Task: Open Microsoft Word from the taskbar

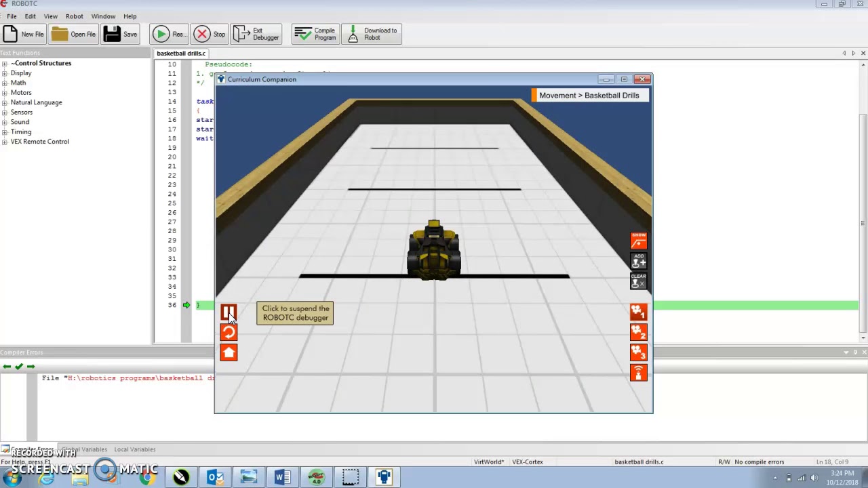Action: click(x=282, y=477)
